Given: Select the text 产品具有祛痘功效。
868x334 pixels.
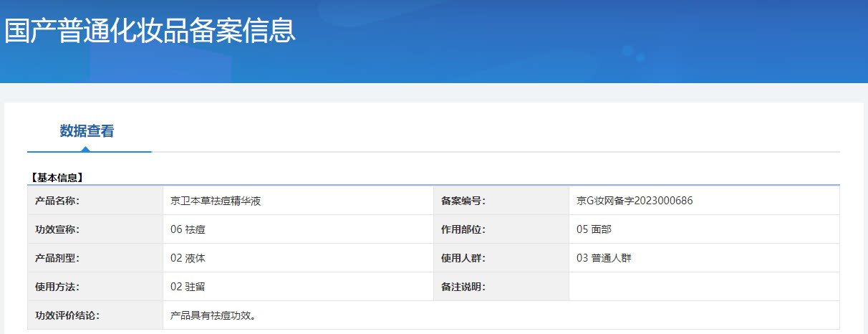Looking at the screenshot, I should [x=213, y=315].
